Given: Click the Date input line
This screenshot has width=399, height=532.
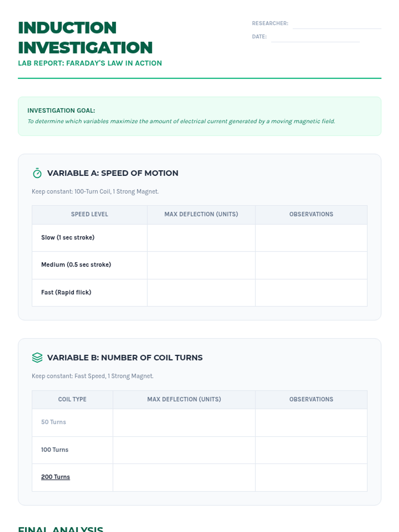Looking at the screenshot, I should [x=316, y=37].
